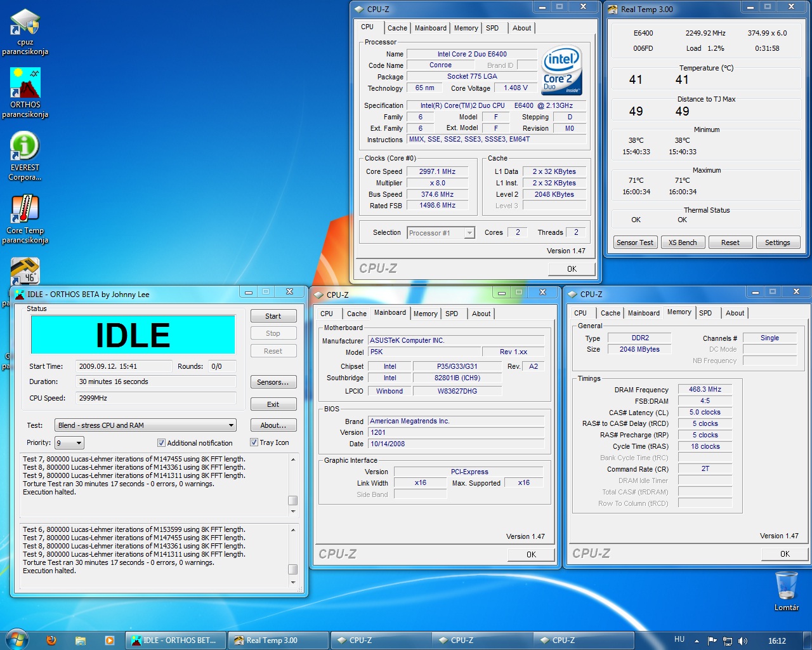Click Sensor Test in Real Temp
The height and width of the screenshot is (650, 812).
coord(635,242)
